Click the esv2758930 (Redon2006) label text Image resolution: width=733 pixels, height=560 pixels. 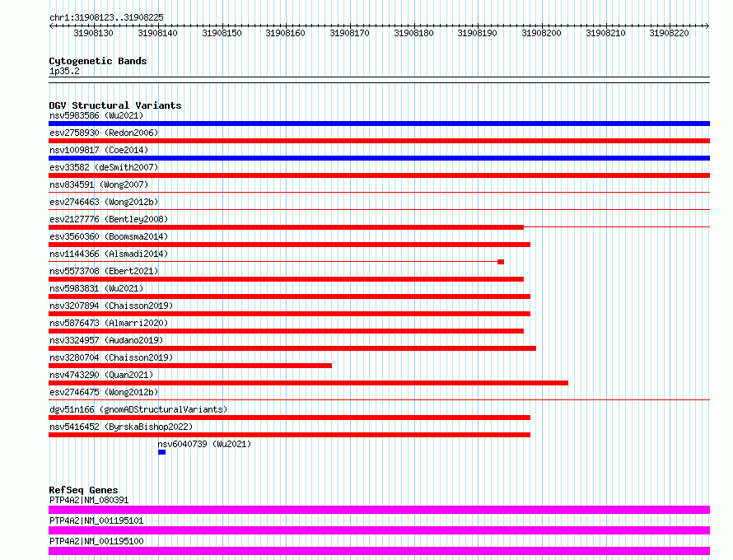click(104, 133)
